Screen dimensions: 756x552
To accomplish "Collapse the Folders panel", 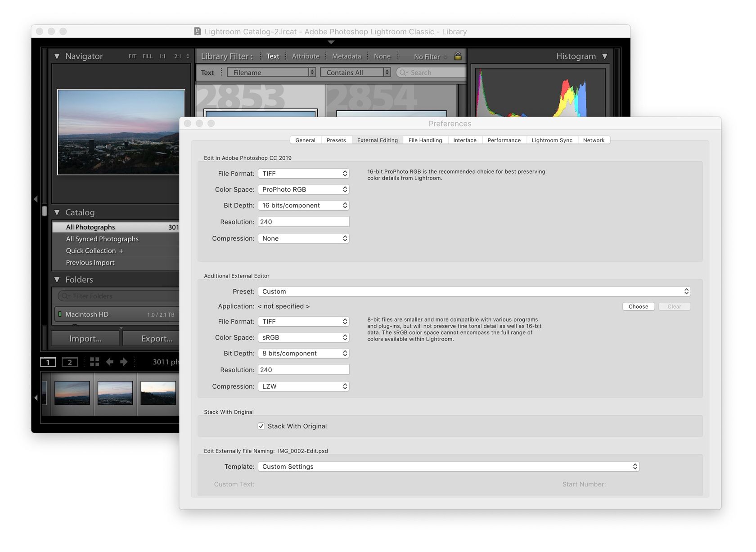I will (x=57, y=279).
